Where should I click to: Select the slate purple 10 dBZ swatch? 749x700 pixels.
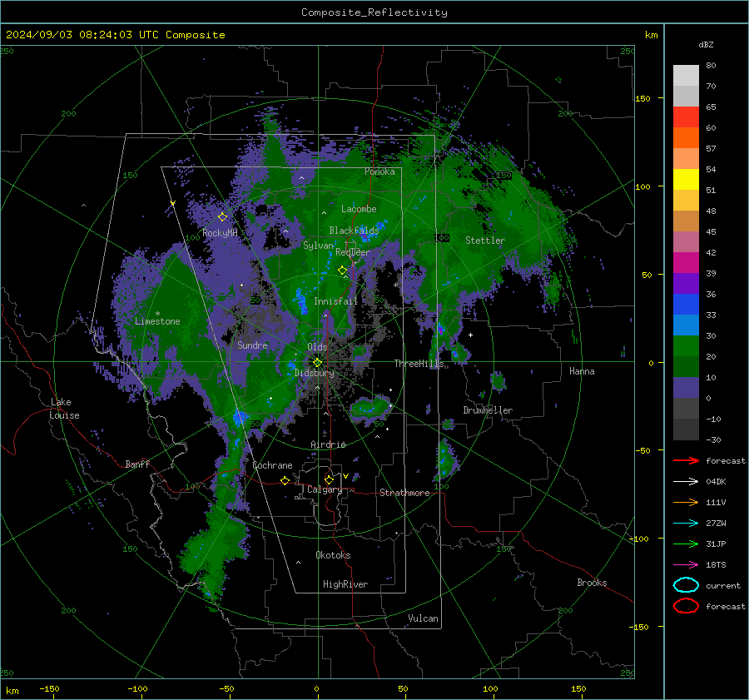686,387
